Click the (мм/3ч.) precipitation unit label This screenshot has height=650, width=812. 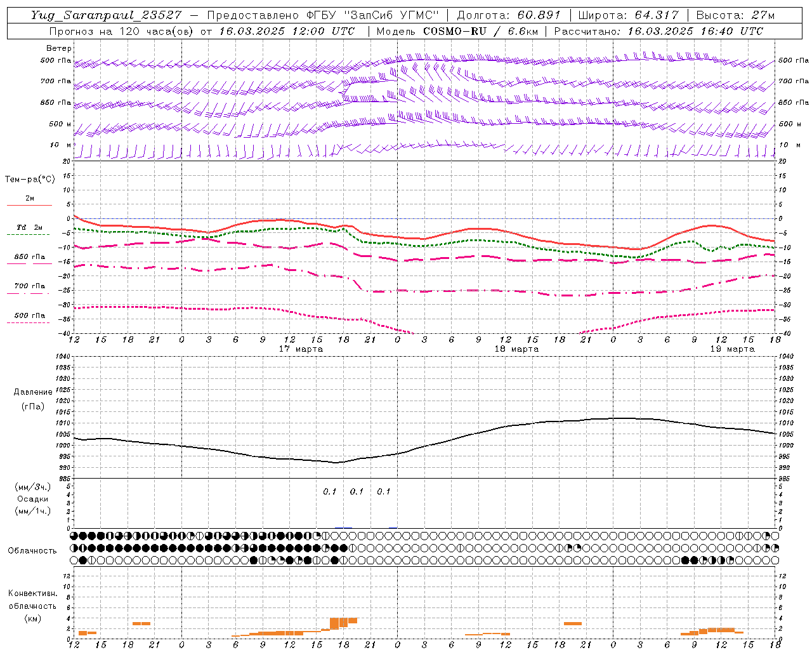(33, 487)
